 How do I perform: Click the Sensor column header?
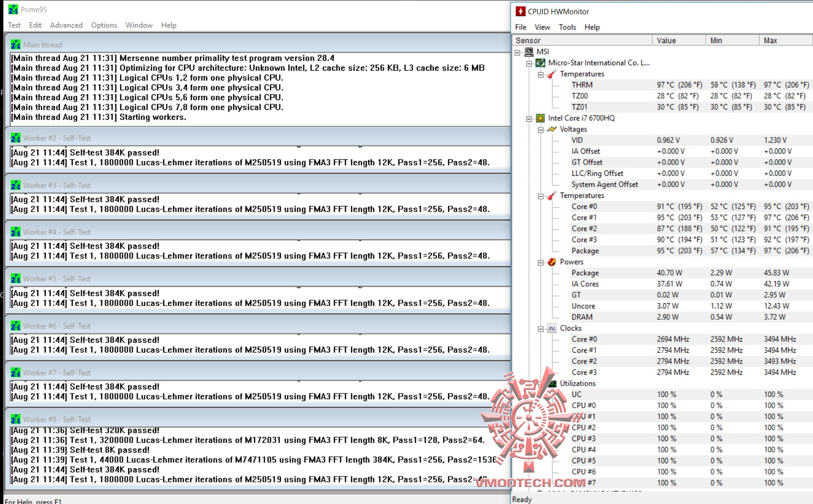pos(582,40)
